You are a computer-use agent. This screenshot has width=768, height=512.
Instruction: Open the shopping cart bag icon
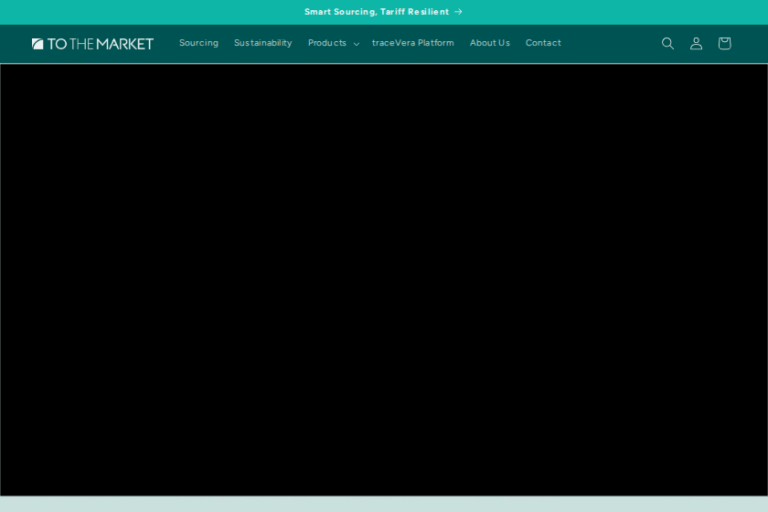724,43
